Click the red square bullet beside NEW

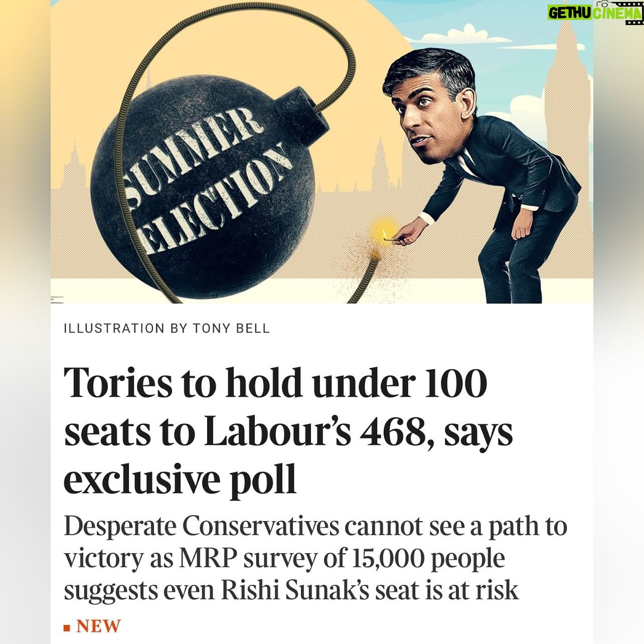point(67,627)
